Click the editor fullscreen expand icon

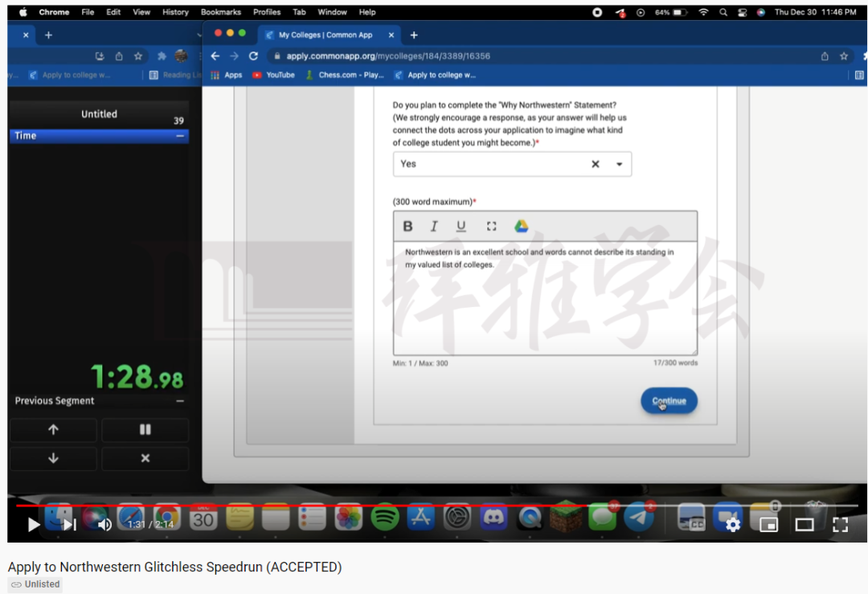(x=492, y=226)
